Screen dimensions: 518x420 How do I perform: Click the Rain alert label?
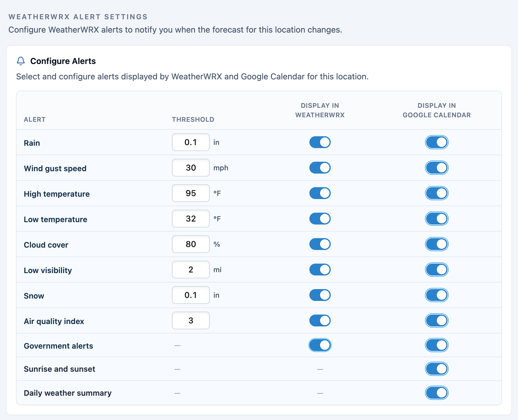click(32, 143)
